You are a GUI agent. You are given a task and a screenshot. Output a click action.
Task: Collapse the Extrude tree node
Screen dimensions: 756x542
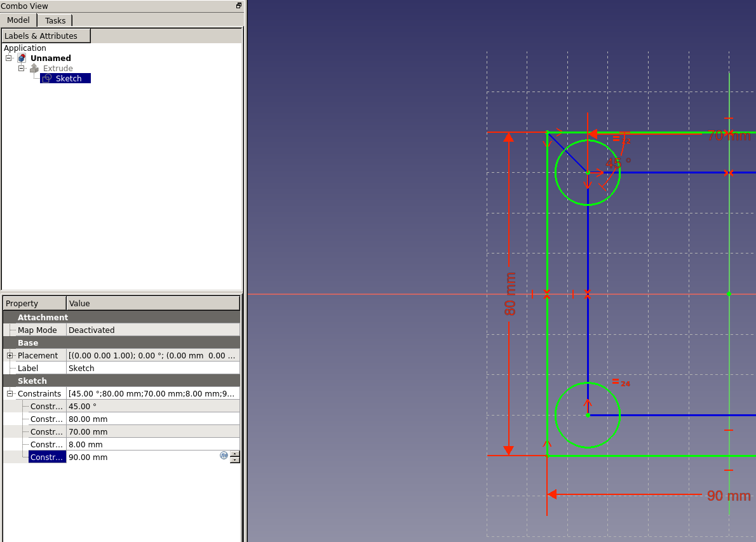click(21, 68)
